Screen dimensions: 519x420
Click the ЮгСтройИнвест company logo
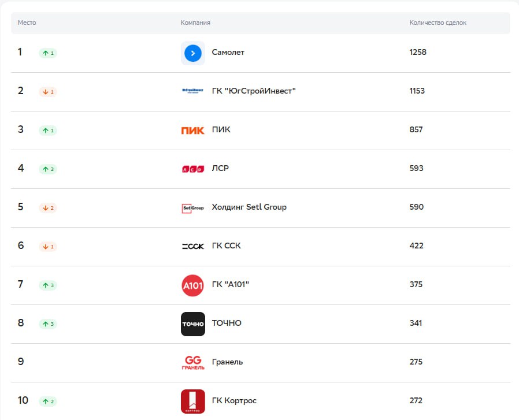pyautogui.click(x=192, y=90)
